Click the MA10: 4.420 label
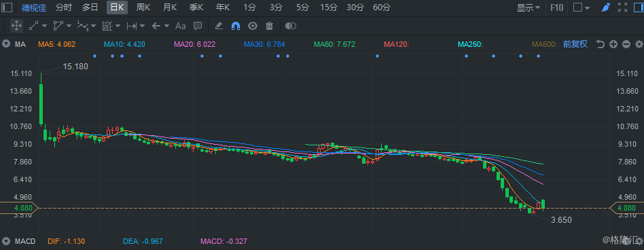Image resolution: width=644 pixels, height=250 pixels. coord(124,44)
